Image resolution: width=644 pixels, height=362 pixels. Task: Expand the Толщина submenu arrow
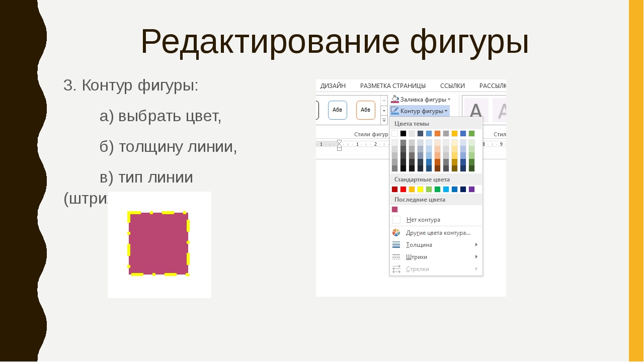point(476,245)
